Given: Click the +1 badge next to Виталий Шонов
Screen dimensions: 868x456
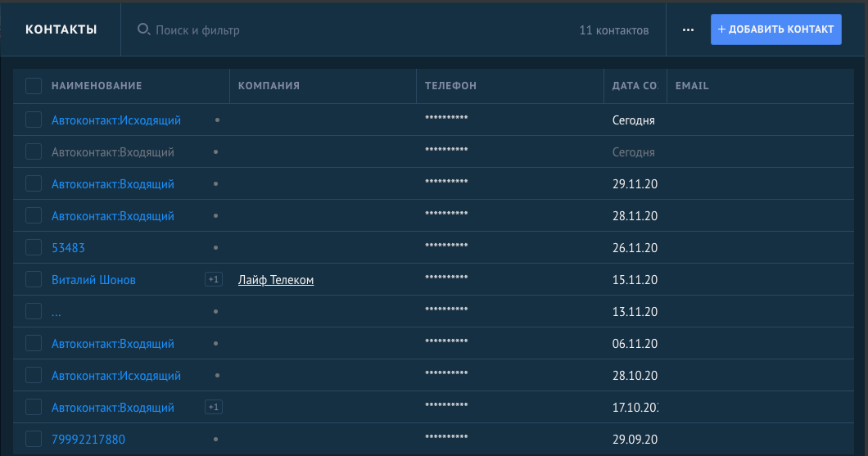Looking at the screenshot, I should click(213, 280).
